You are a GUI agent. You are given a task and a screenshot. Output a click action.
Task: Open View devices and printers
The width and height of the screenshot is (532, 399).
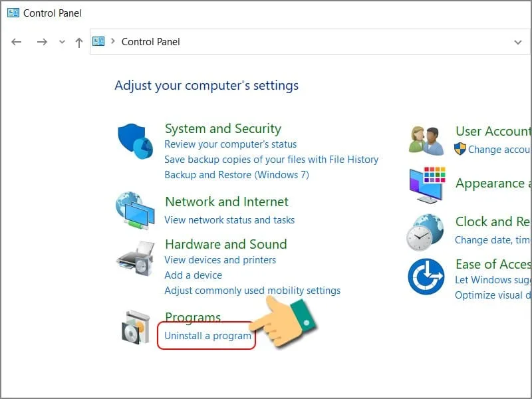pos(219,260)
